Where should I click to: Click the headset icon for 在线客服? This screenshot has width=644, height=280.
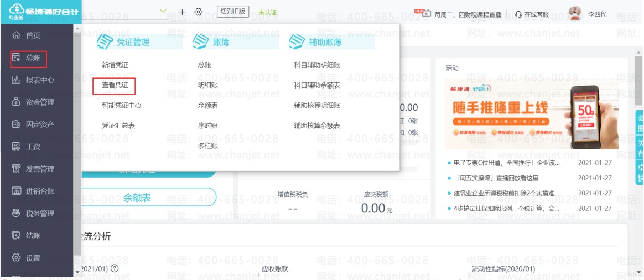point(518,14)
